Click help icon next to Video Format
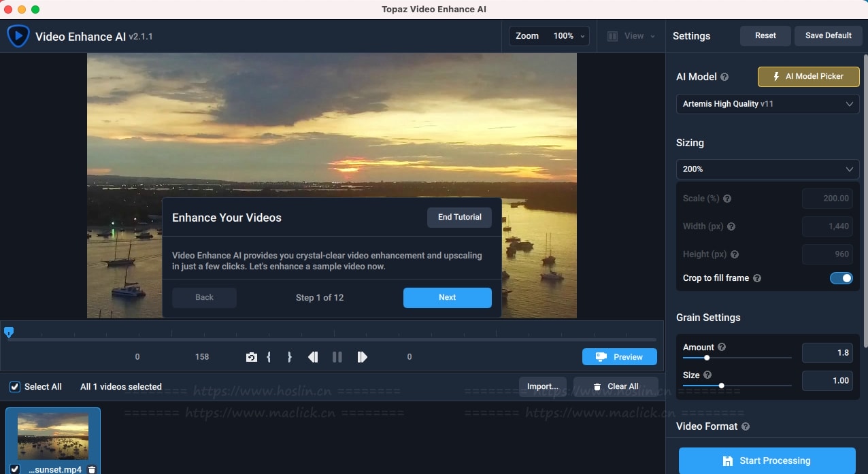This screenshot has height=474, width=868. click(746, 426)
